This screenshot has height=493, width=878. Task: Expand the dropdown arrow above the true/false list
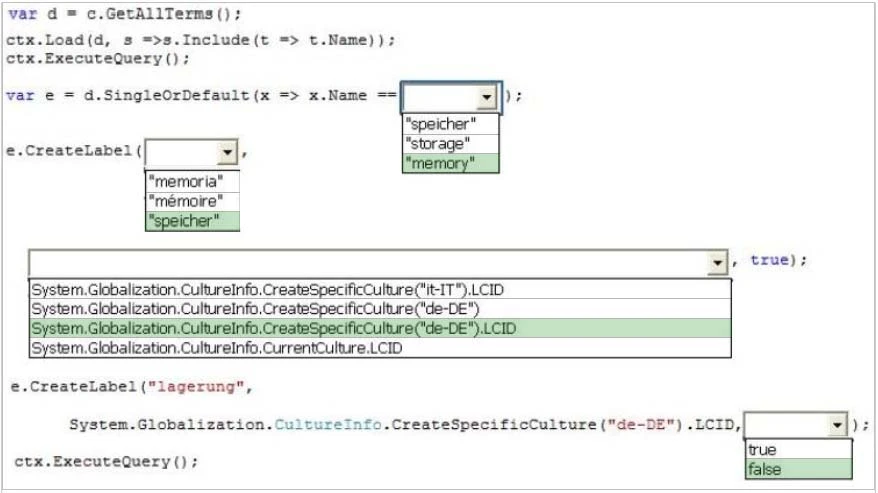coord(838,425)
